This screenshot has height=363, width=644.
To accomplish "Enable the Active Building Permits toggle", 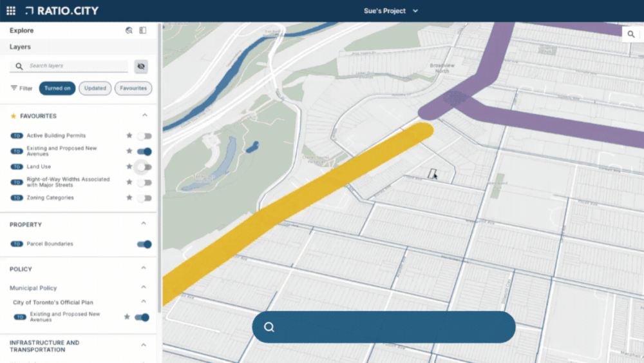I will [x=144, y=135].
